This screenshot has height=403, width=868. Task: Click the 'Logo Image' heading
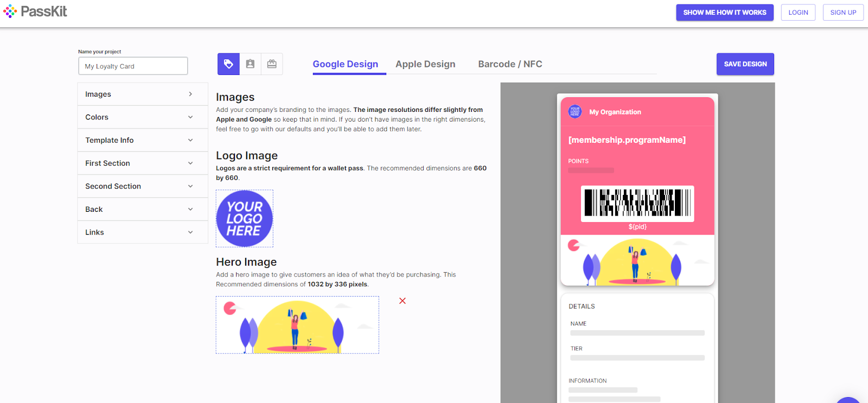click(x=247, y=155)
